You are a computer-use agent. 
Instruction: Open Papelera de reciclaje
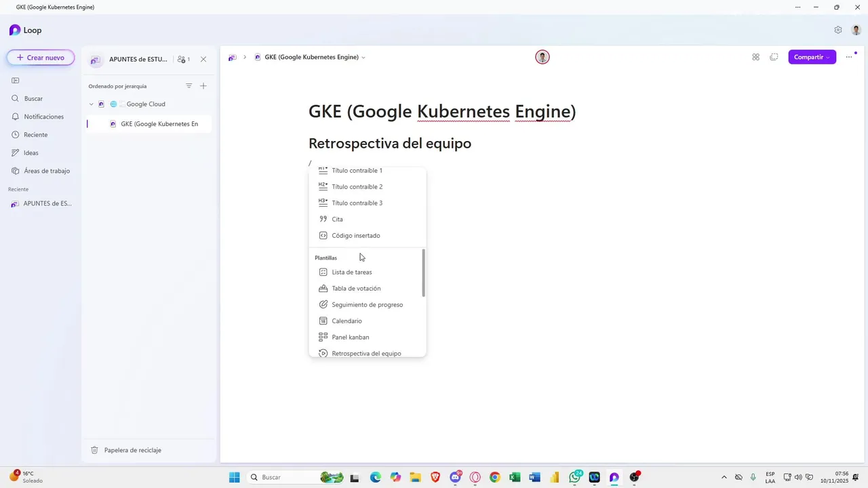(x=133, y=450)
